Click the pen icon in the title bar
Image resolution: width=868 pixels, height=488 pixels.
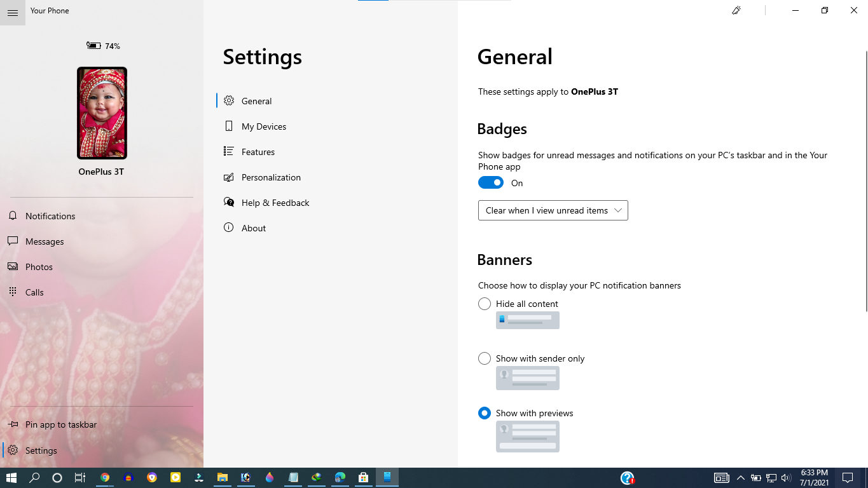pyautogui.click(x=736, y=10)
